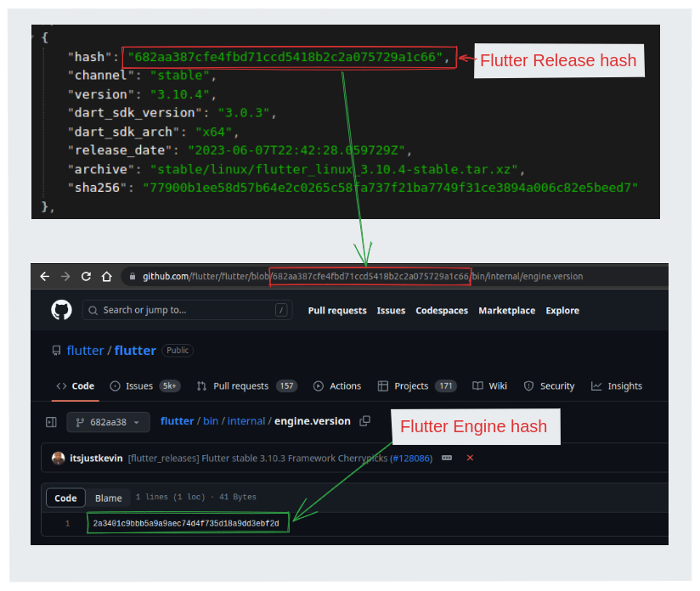Click the engine.version file name
700x591 pixels.
coord(313,421)
